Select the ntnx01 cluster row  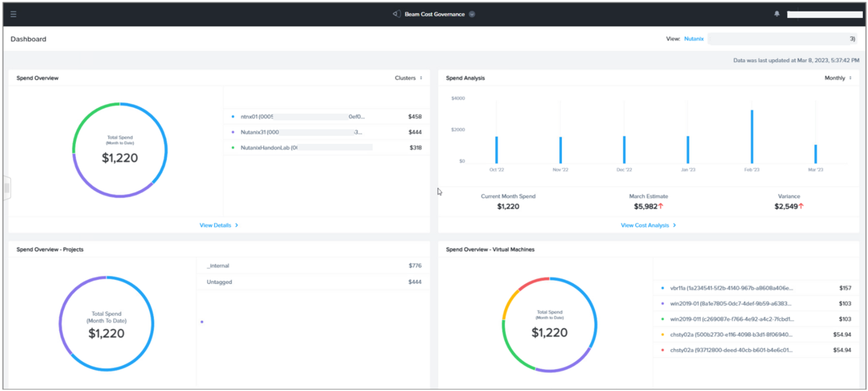click(x=326, y=116)
